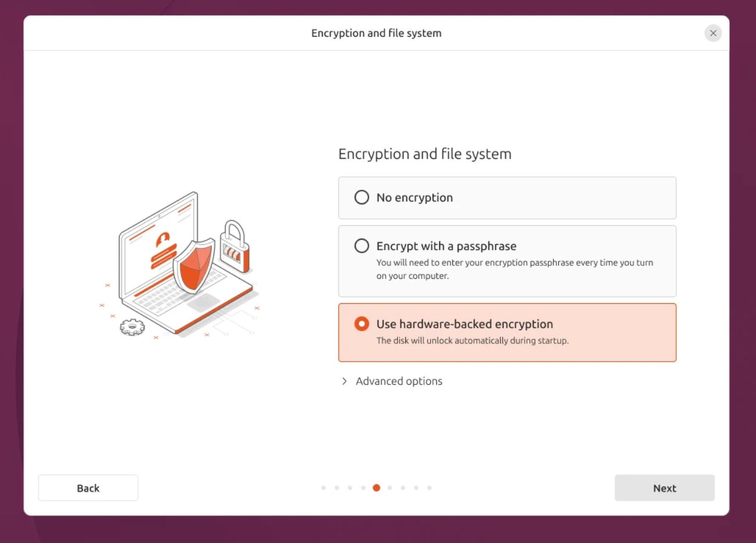Choose the Encrypt with a passphrase option
Image resolution: width=756 pixels, height=543 pixels.
coord(361,246)
